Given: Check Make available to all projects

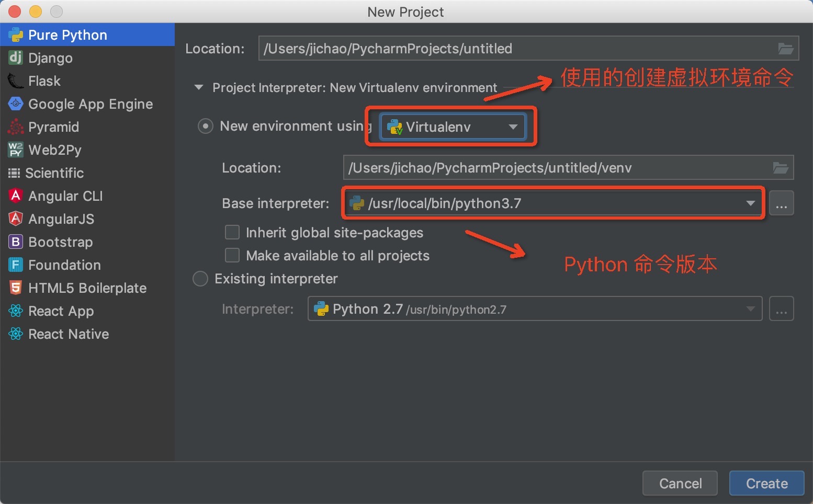Looking at the screenshot, I should click(x=232, y=255).
